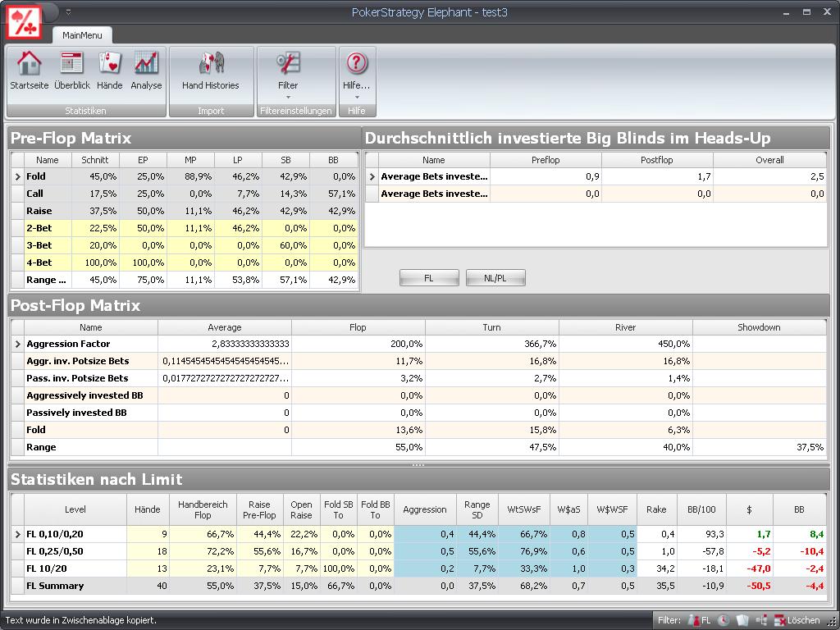Click the FL player filter in status bar
Viewport: 840px width, 630px height.
(x=700, y=620)
